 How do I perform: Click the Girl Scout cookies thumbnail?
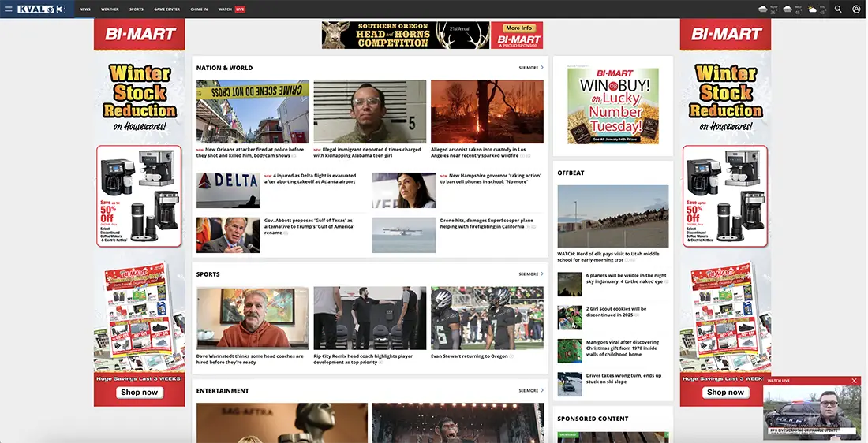[x=570, y=318]
